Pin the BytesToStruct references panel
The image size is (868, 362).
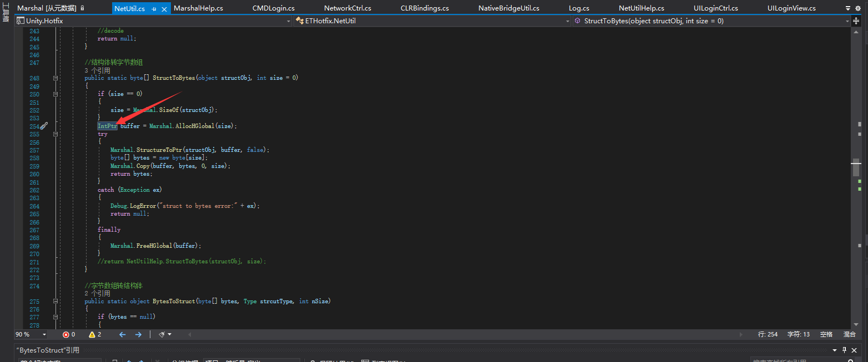844,350
